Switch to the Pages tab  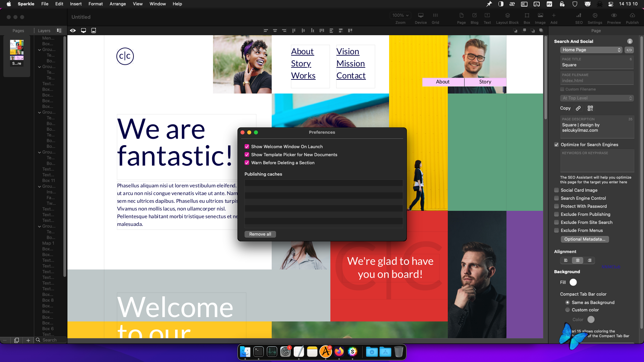[18, 31]
